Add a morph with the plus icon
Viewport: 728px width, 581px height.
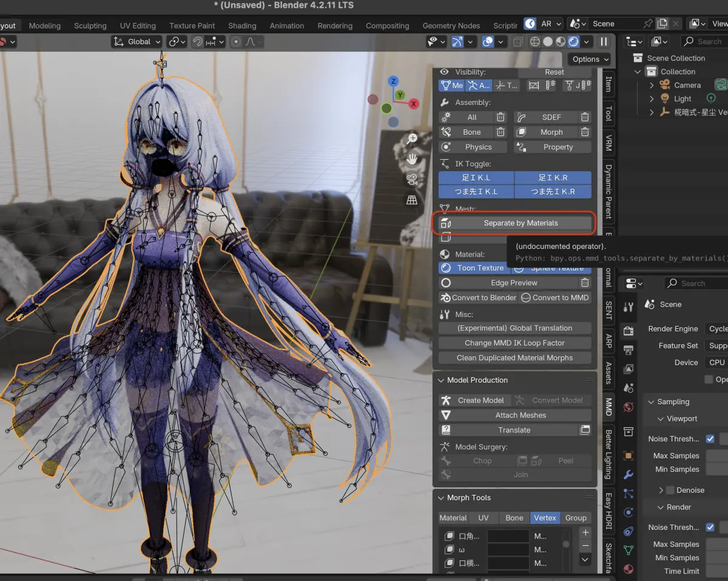click(585, 532)
